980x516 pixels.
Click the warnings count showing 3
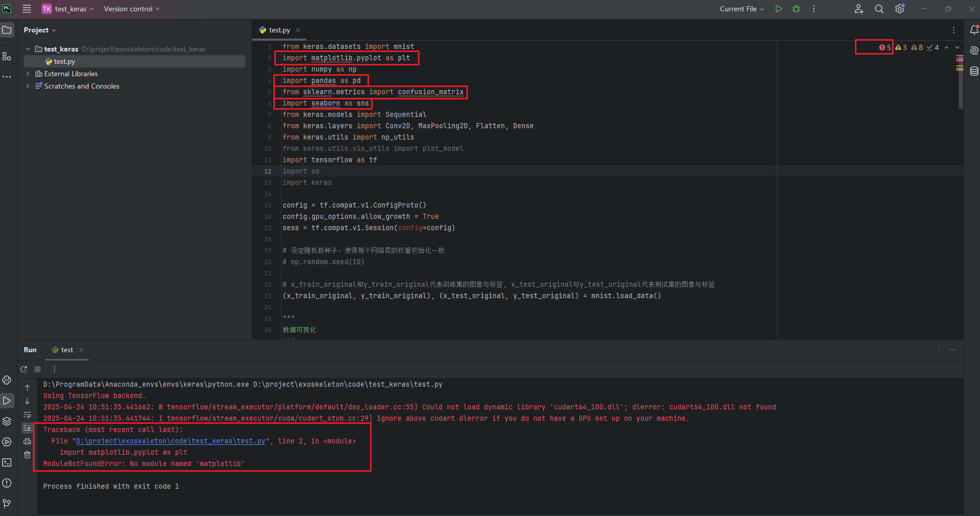pos(901,47)
